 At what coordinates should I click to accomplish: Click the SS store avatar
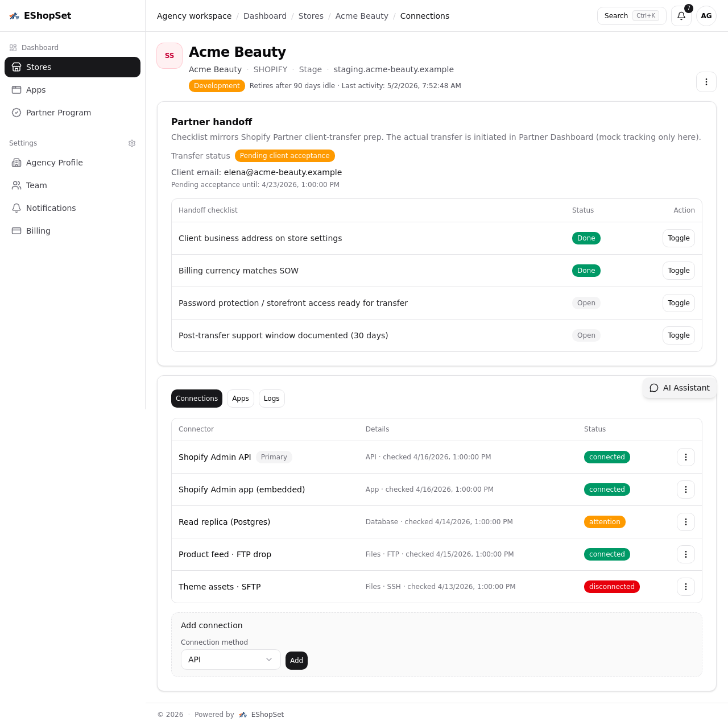169,56
